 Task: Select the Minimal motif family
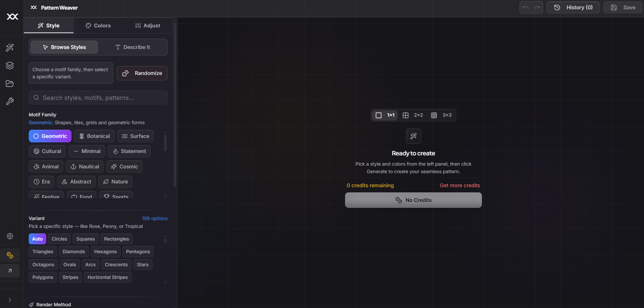click(87, 151)
